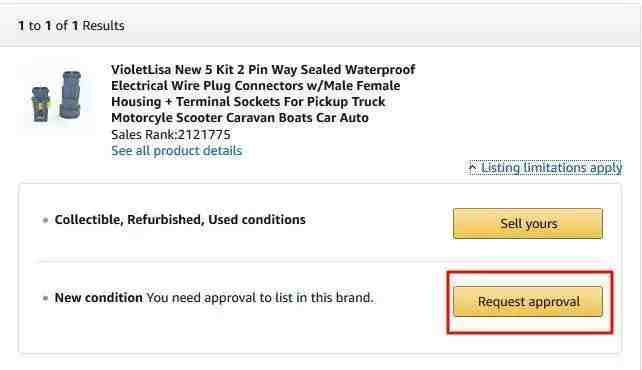Click the 1 to 1 of 1 Results text
The height and width of the screenshot is (370, 642).
[71, 26]
